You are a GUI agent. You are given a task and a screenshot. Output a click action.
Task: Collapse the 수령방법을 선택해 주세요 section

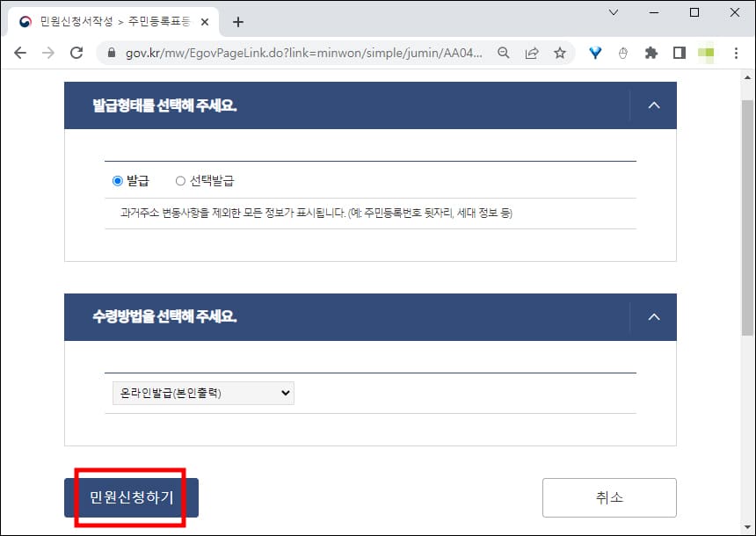coord(653,316)
